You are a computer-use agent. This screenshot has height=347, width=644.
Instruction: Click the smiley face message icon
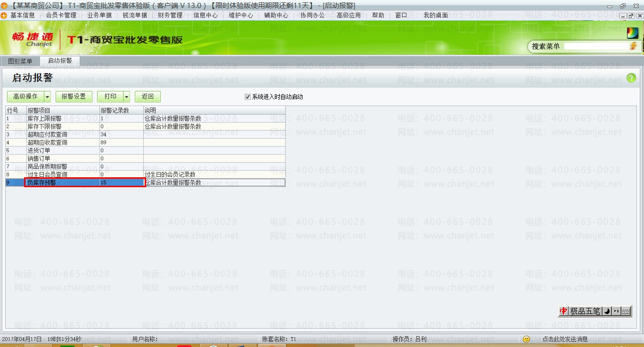(x=527, y=339)
